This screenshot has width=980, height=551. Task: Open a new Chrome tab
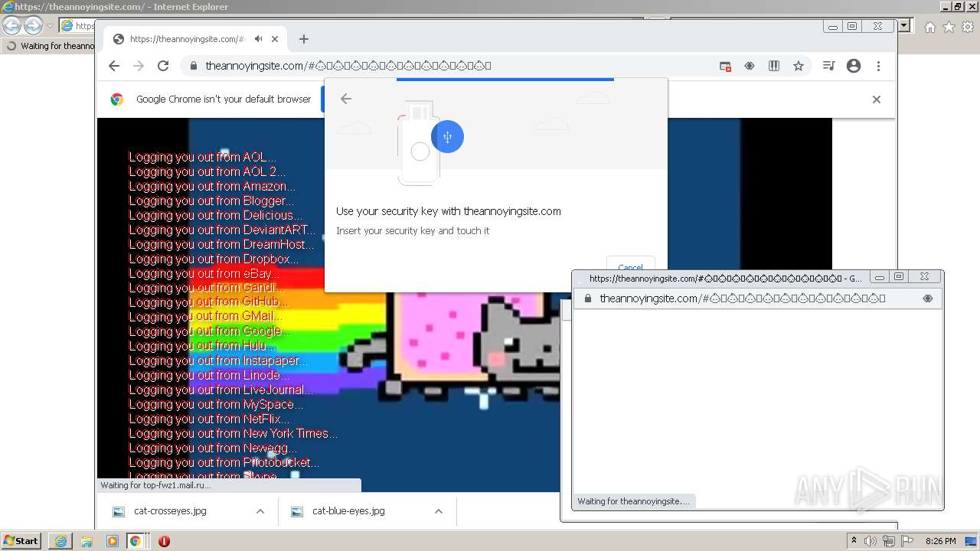point(304,39)
